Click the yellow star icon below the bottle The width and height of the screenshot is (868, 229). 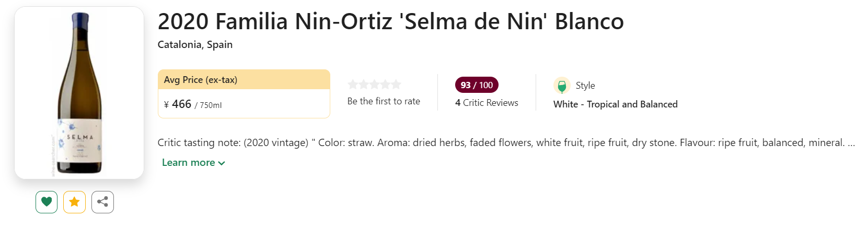(74, 202)
